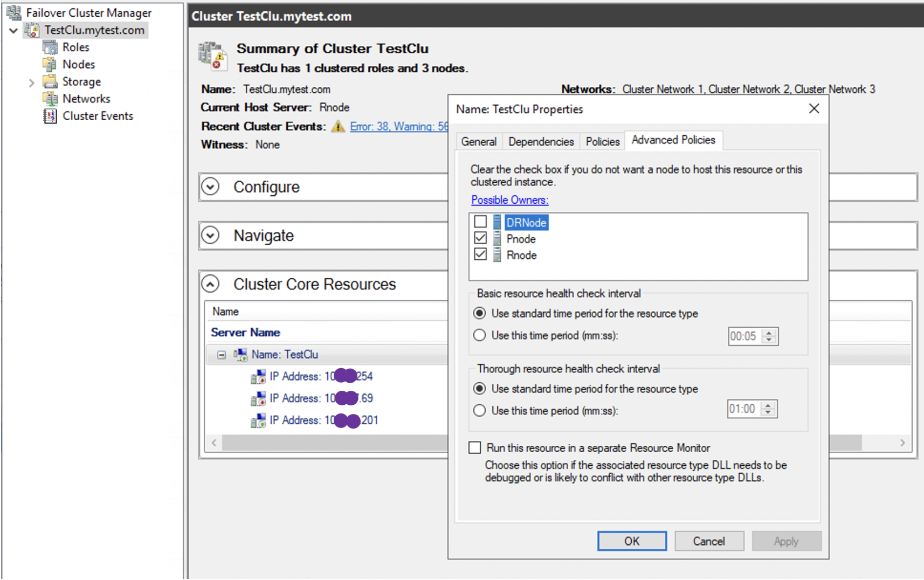Viewport: 924px width, 580px height.
Task: Open the Policies tab
Action: [602, 141]
